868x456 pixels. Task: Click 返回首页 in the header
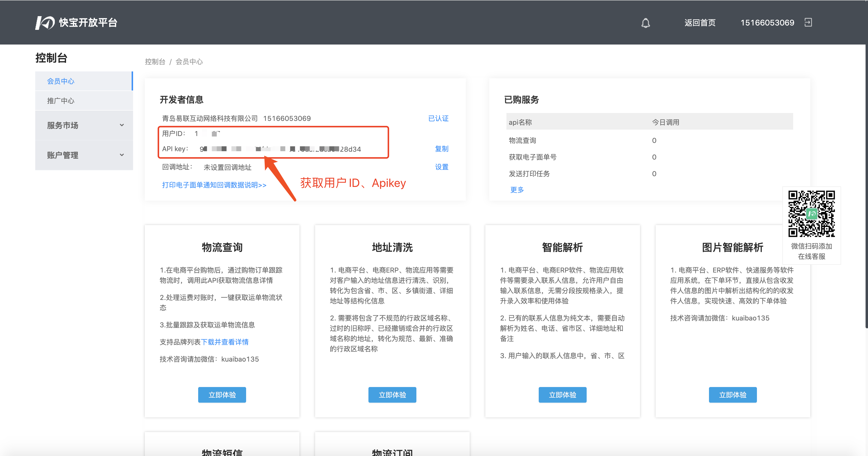[x=699, y=23]
